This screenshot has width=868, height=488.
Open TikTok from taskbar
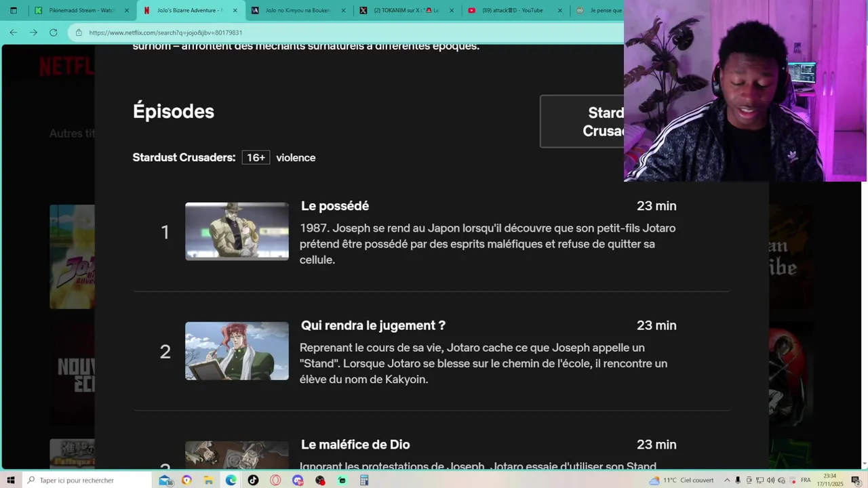[253, 480]
